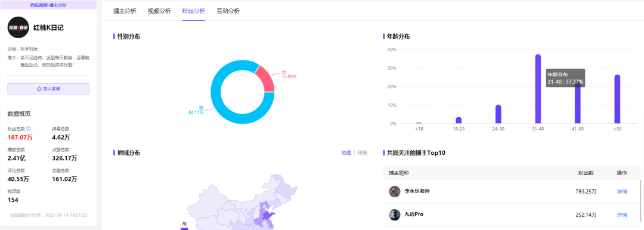Select the 粉丝分析 tab
Image resolution: width=644 pixels, height=230 pixels.
pos(194,11)
